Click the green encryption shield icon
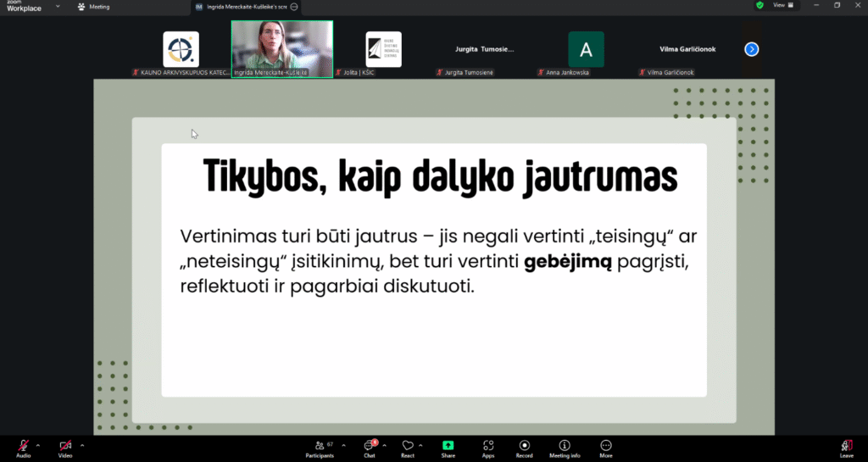Screen dimensions: 868x462 pos(760,5)
